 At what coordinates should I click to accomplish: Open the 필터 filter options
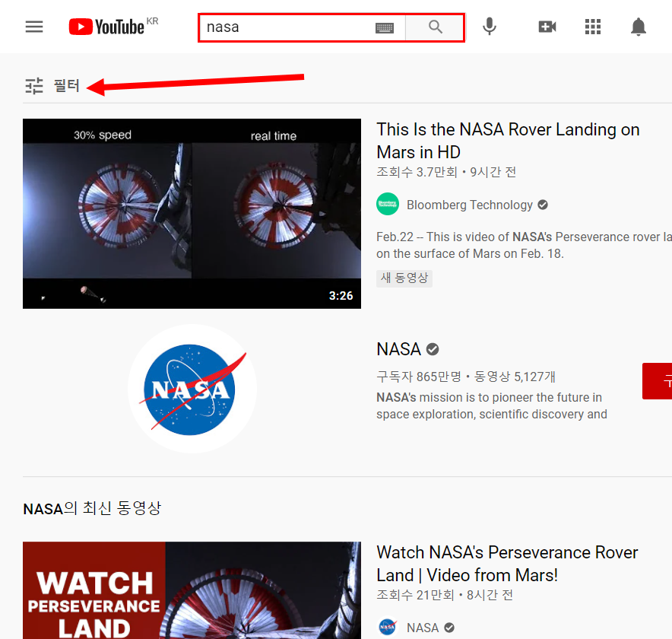pyautogui.click(x=52, y=86)
